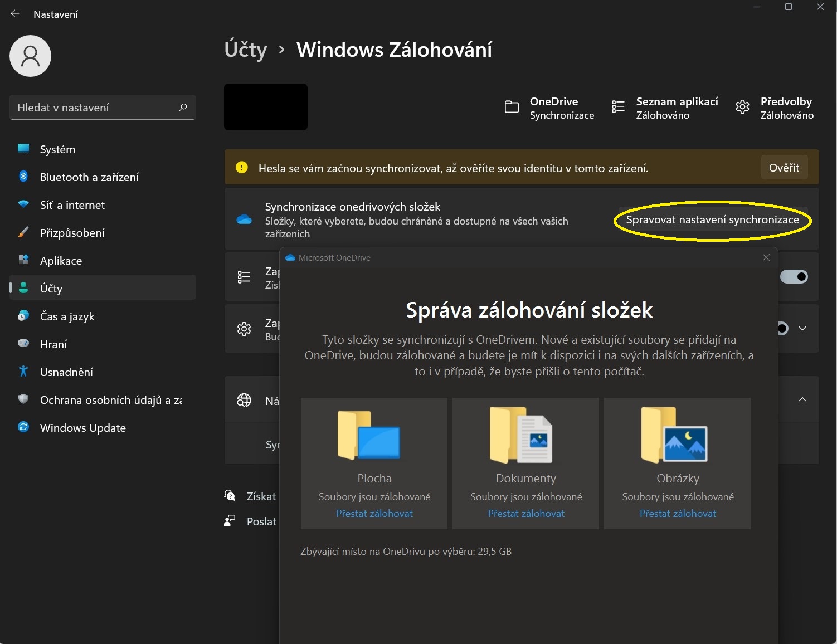
Task: Open the Plocha folder icon
Action: click(x=368, y=435)
